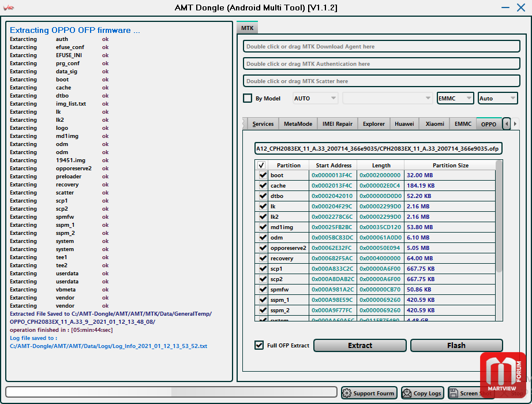Click the 'operation finished in' log line
This screenshot has width=532, height=404.
(61, 330)
